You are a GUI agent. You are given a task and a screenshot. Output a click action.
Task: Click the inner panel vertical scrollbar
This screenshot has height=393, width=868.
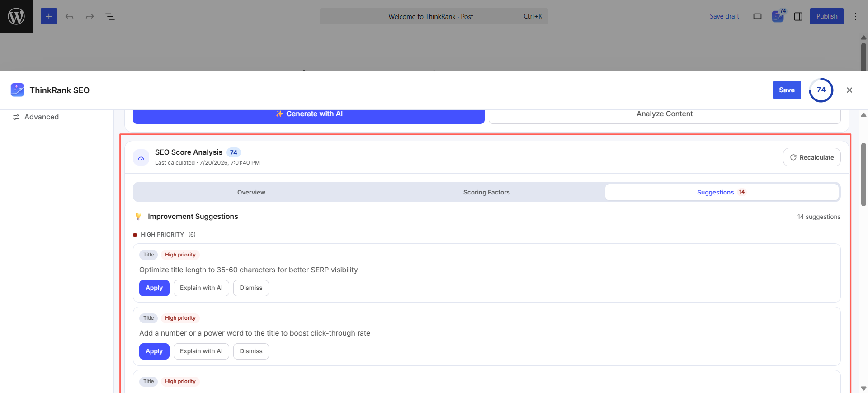(x=863, y=175)
